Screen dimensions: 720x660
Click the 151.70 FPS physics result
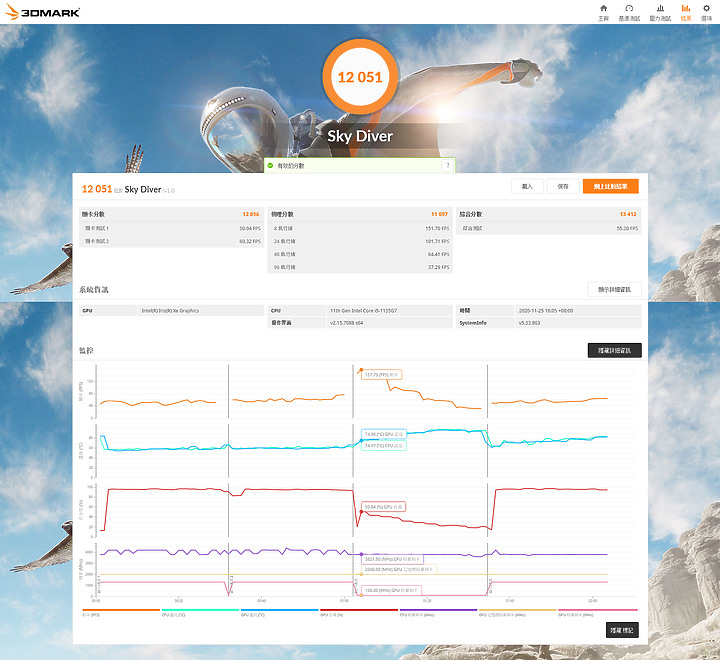coord(437,228)
